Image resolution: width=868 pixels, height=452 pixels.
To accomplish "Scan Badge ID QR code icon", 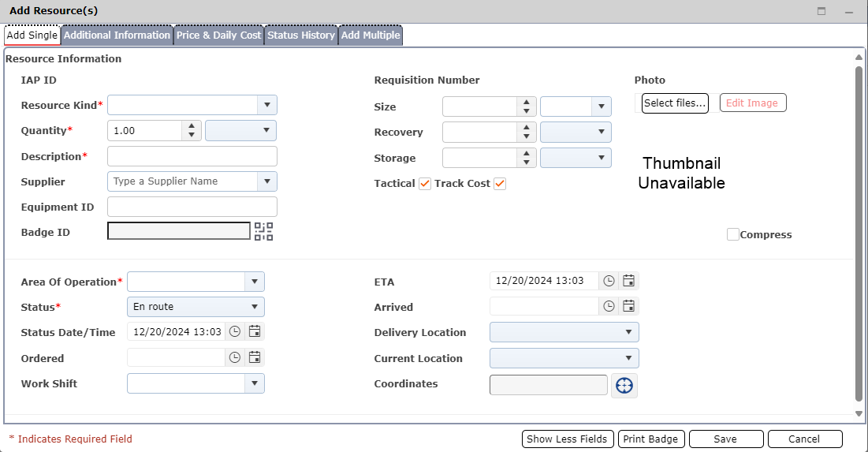I will coord(263,232).
